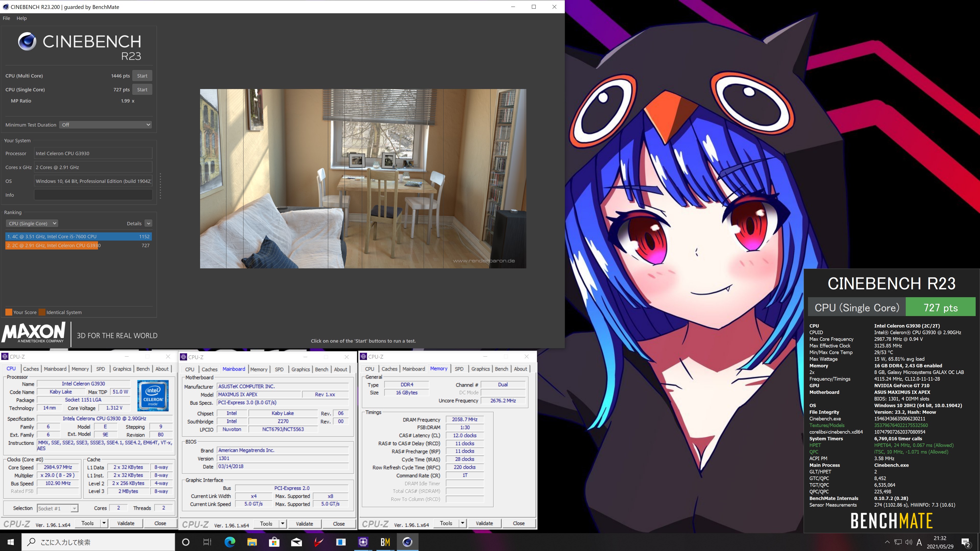
Task: Click CPU-Z mainboard window title icon
Action: pyautogui.click(x=184, y=357)
